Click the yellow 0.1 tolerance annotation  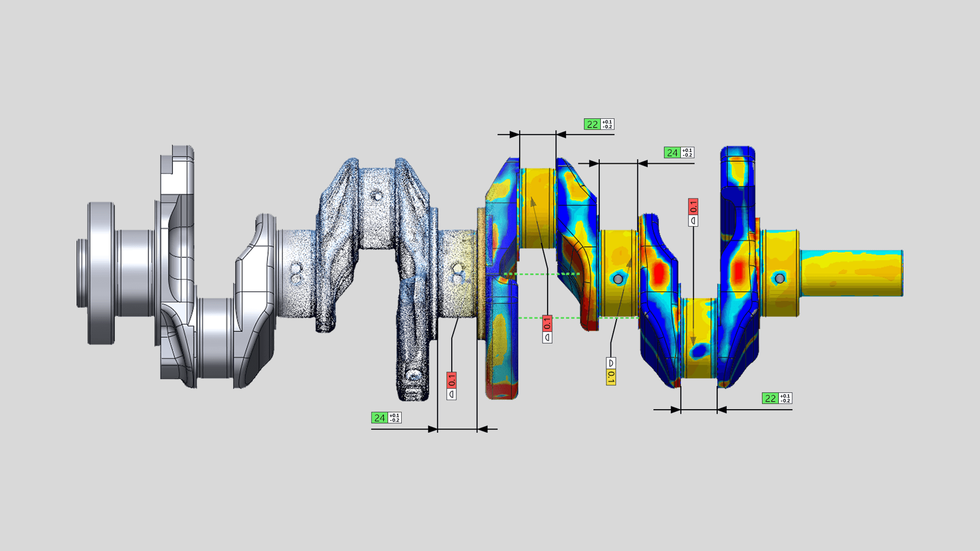[x=611, y=378]
